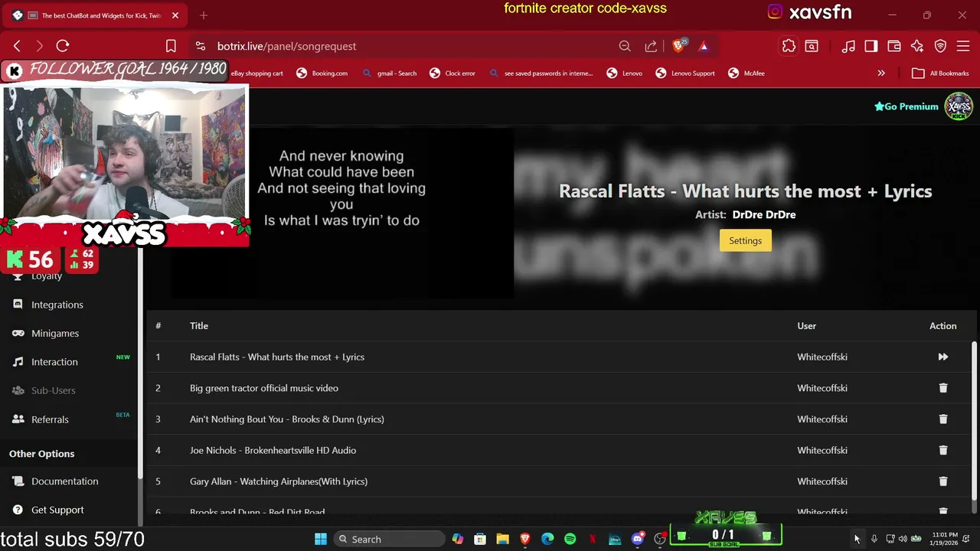Open the browser extensions puzzle icon

(x=789, y=46)
